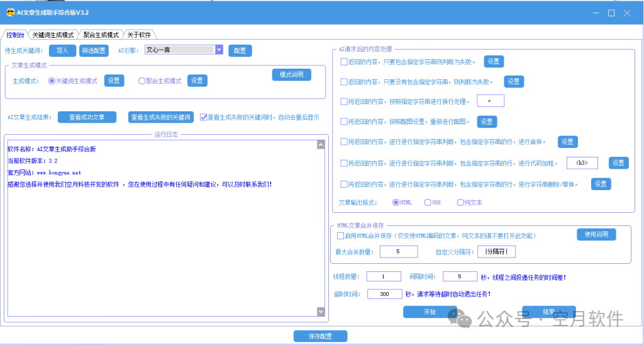Image resolution: width=644 pixels, height=345 pixels.
Task: Click 设置 beside 关键词生成模式 radio
Action: 114,81
